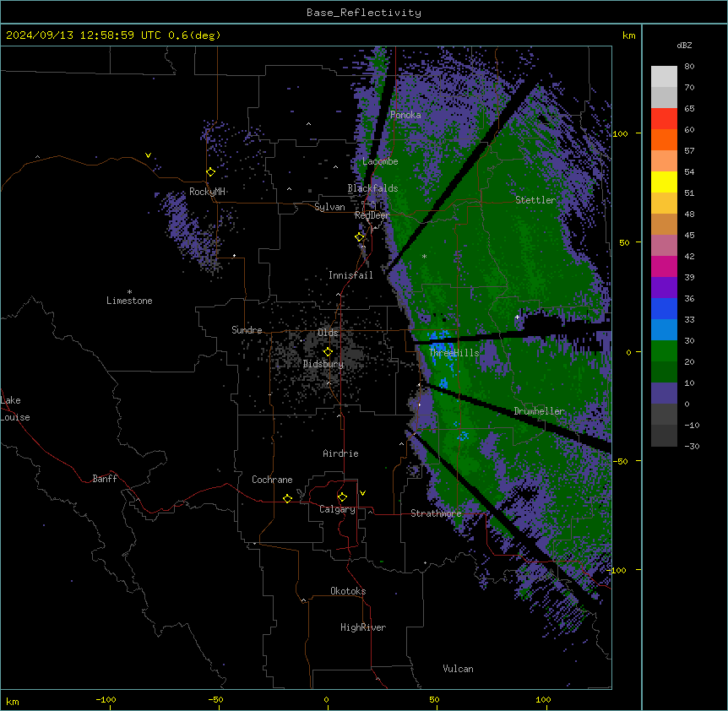Viewport: 728px width, 711px height.
Task: Click the Olds town label
Action: click(x=328, y=333)
